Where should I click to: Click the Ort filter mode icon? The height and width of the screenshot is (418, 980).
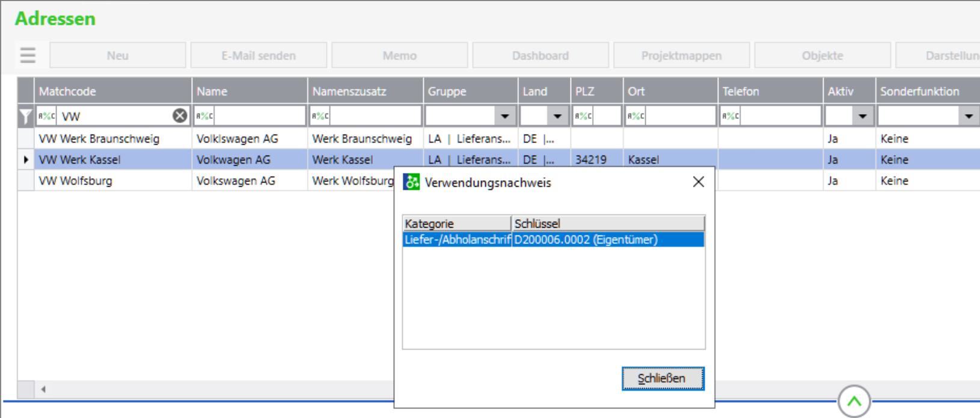(x=635, y=116)
